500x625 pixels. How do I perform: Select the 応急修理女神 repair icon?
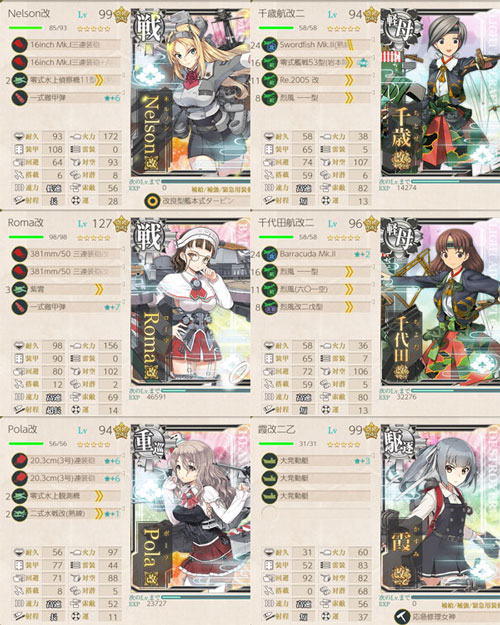(x=402, y=617)
